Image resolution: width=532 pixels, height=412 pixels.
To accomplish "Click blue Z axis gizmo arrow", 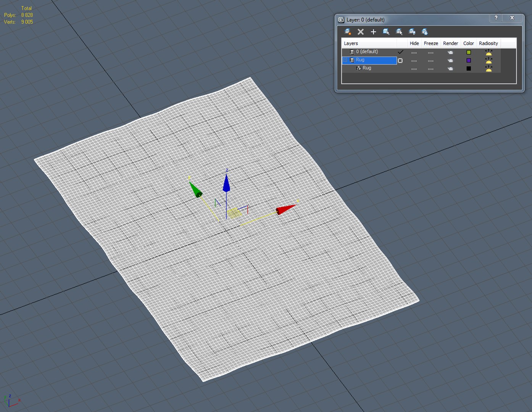I will pos(226,183).
